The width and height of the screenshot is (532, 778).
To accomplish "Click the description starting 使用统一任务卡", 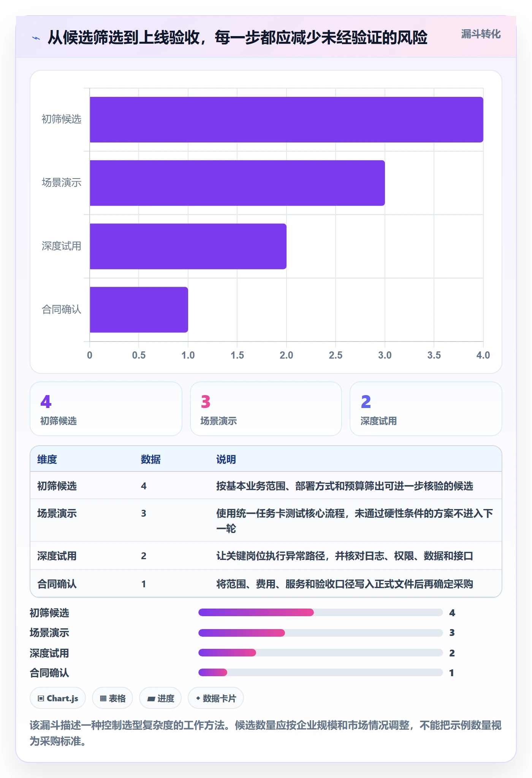I will point(355,521).
